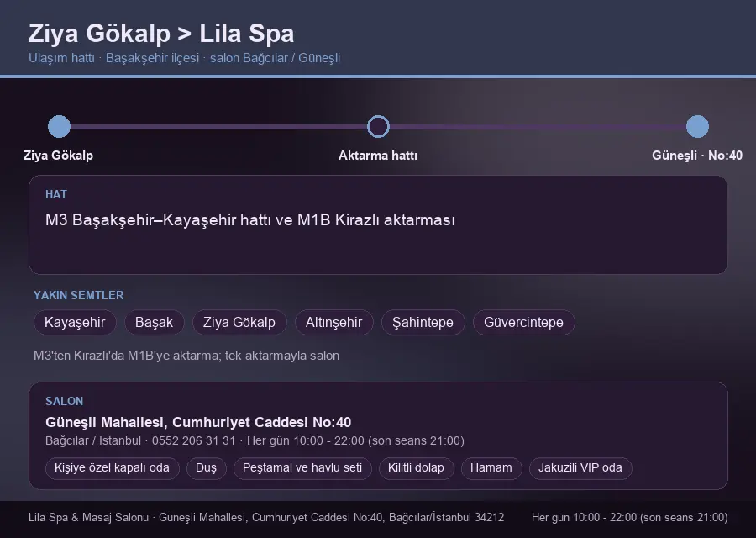
Task: Click the HAT section label
Action: [56, 194]
